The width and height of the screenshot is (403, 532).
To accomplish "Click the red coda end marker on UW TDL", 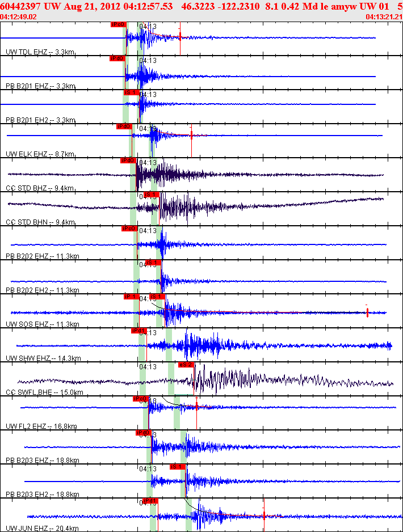I will [x=180, y=37].
